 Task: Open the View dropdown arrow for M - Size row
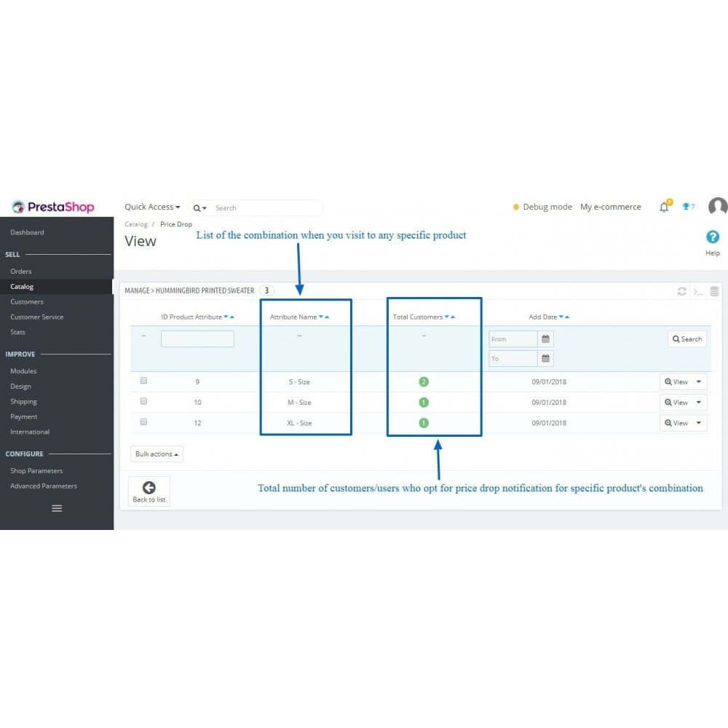point(699,402)
